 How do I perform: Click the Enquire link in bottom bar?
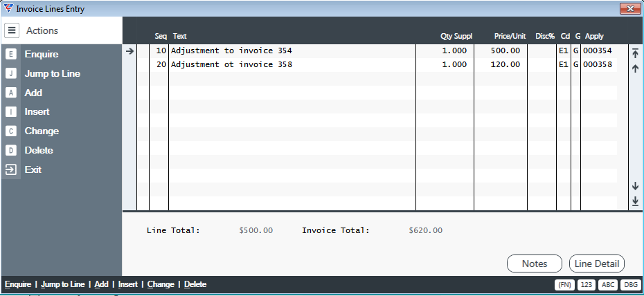point(18,284)
